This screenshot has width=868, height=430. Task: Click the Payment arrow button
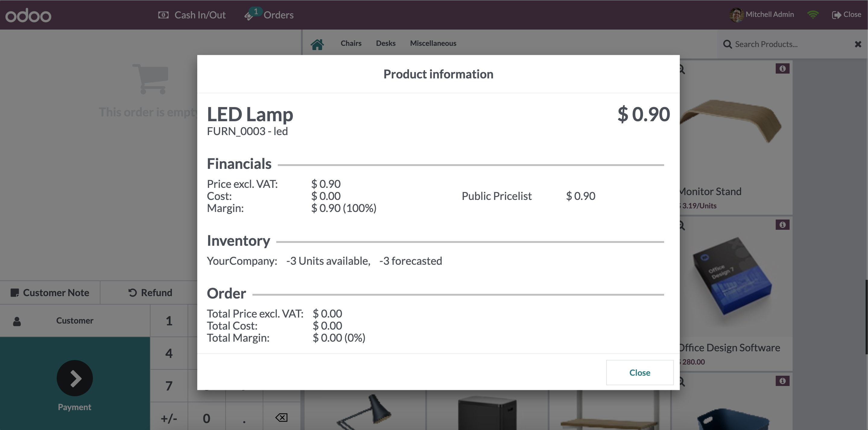[74, 378]
